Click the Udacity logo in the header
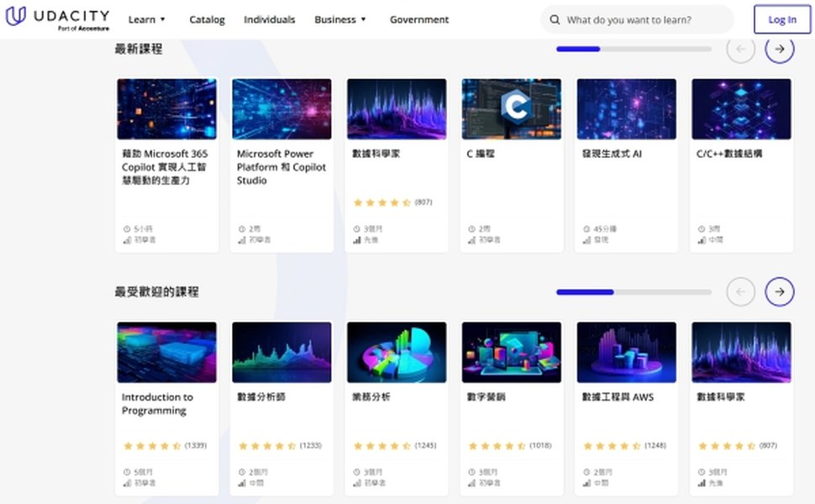815x504 pixels. [57, 18]
